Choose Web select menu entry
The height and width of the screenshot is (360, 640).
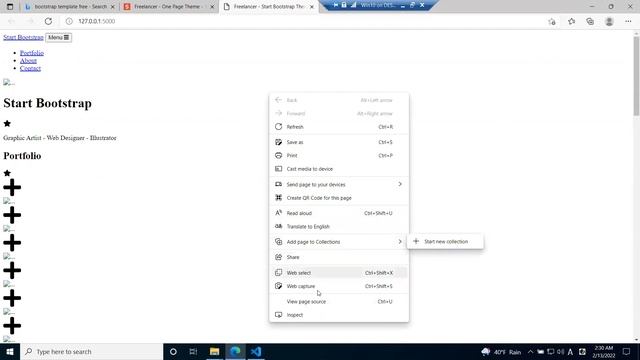click(339, 273)
